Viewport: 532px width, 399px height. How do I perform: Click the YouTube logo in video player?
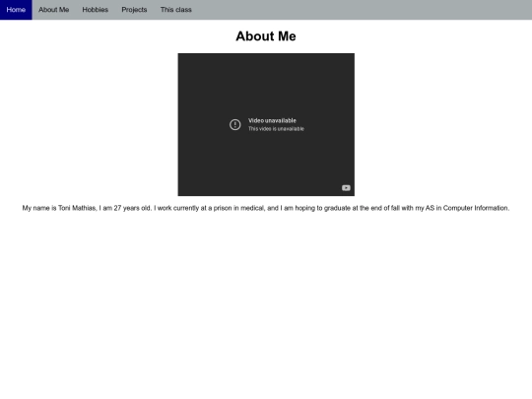pyautogui.click(x=346, y=188)
